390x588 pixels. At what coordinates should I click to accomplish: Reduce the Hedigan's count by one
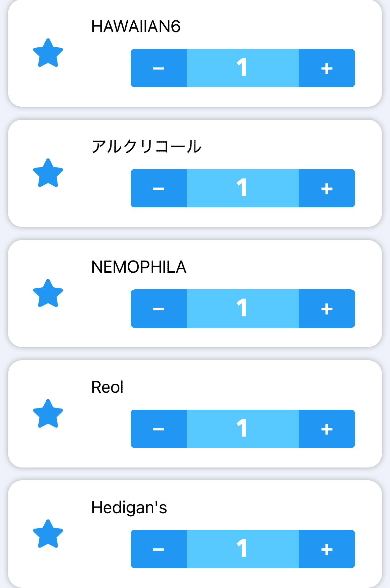(159, 549)
